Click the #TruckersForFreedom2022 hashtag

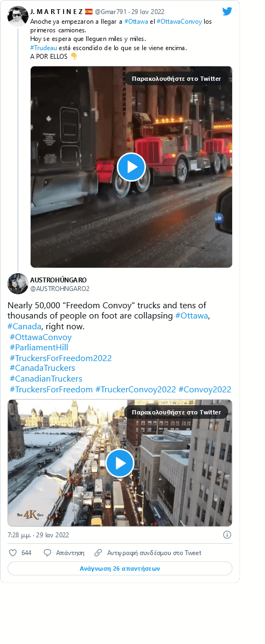(61, 358)
